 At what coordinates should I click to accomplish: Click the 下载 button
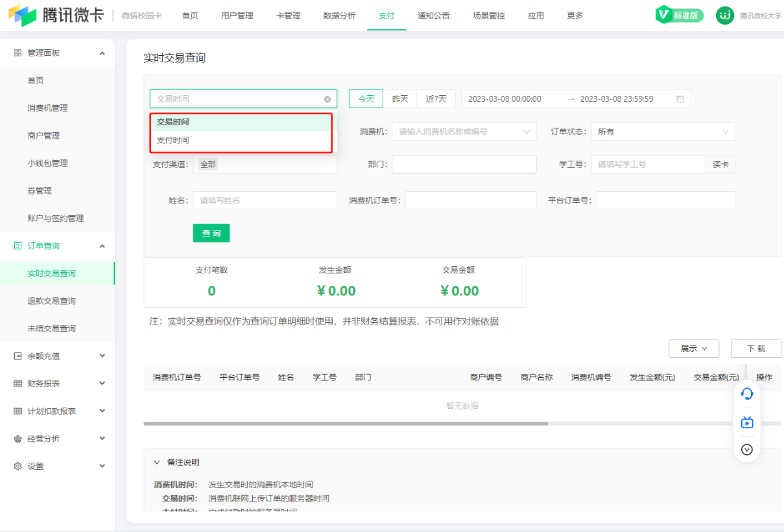pos(756,349)
